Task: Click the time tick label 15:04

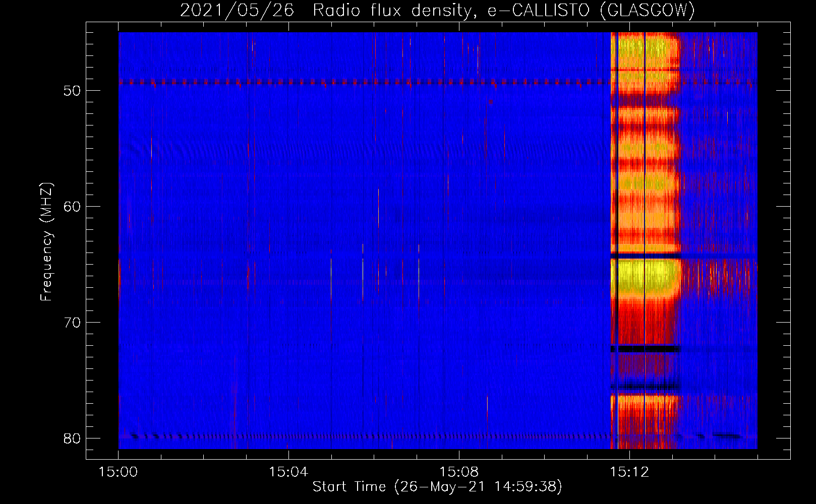Action: [288, 472]
